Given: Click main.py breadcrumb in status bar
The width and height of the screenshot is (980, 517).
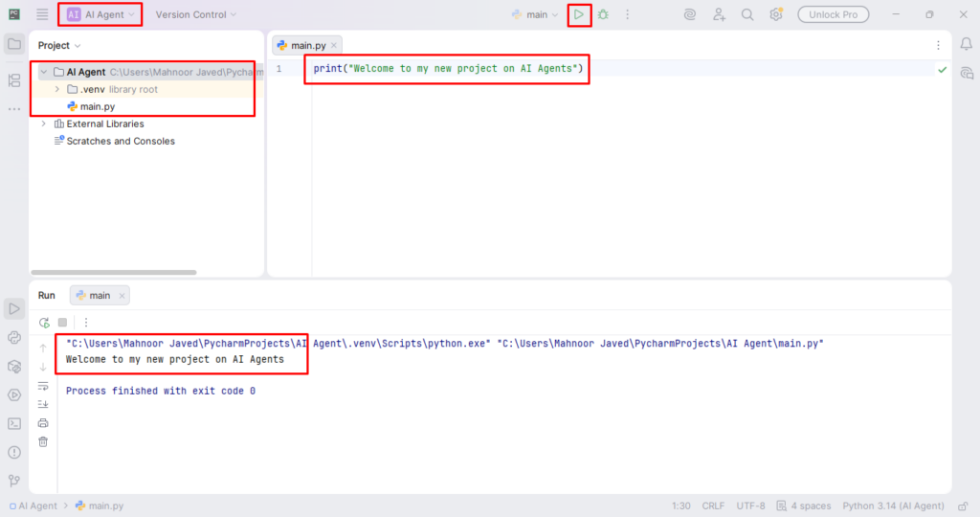Looking at the screenshot, I should tap(100, 506).
